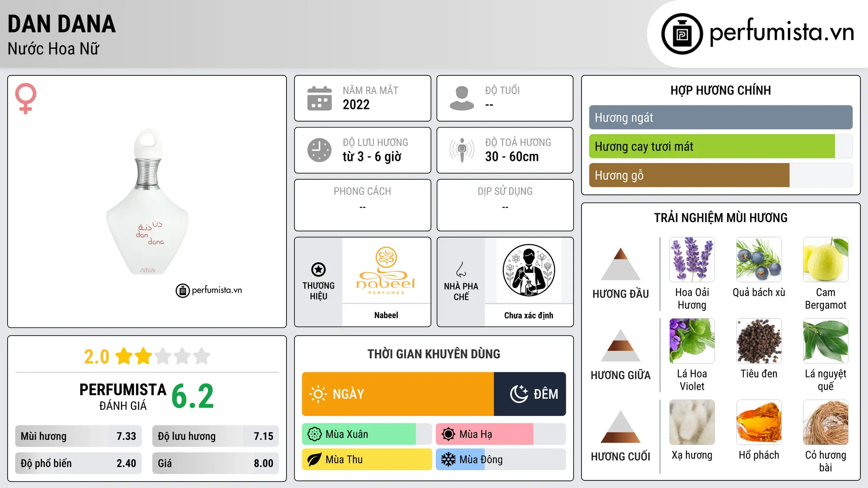Click the perfumer illustration avatar
This screenshot has height=488, width=868.
529,270
